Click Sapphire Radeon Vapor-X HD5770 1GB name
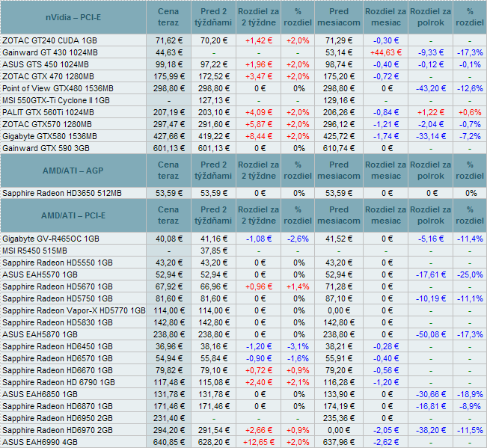 74,310
